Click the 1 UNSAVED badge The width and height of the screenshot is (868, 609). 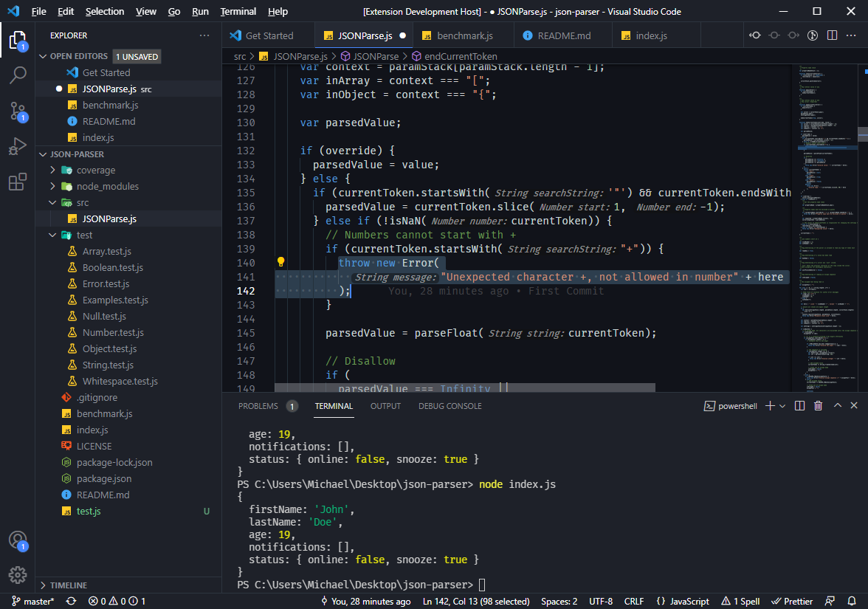[x=137, y=56]
